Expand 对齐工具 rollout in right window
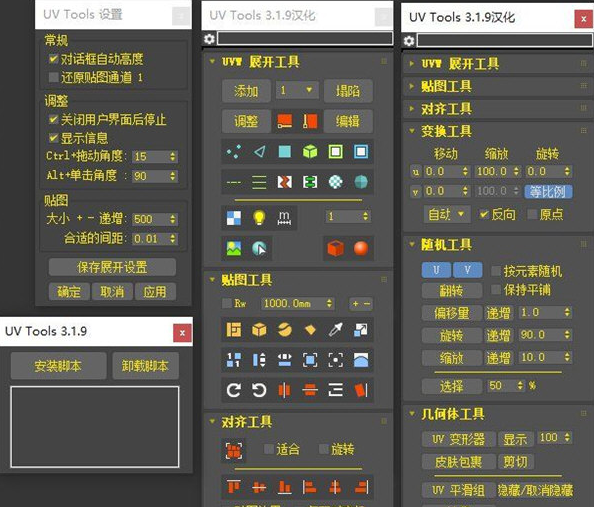 click(x=411, y=109)
